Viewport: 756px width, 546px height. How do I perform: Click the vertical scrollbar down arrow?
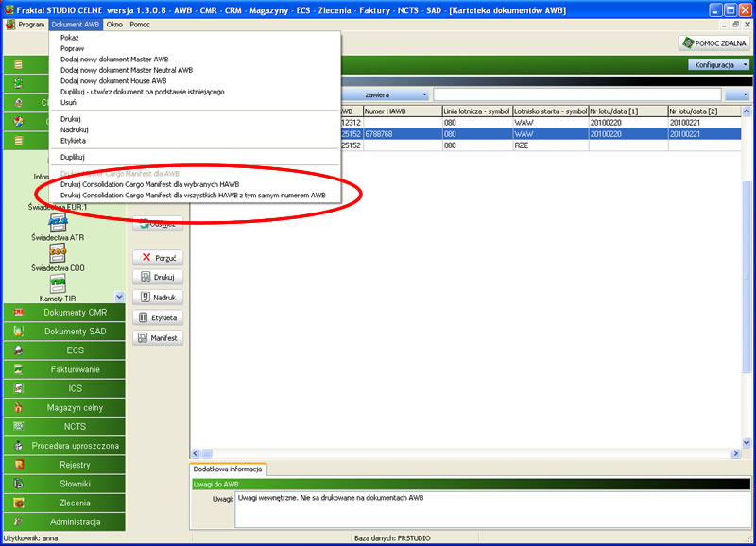click(x=747, y=442)
